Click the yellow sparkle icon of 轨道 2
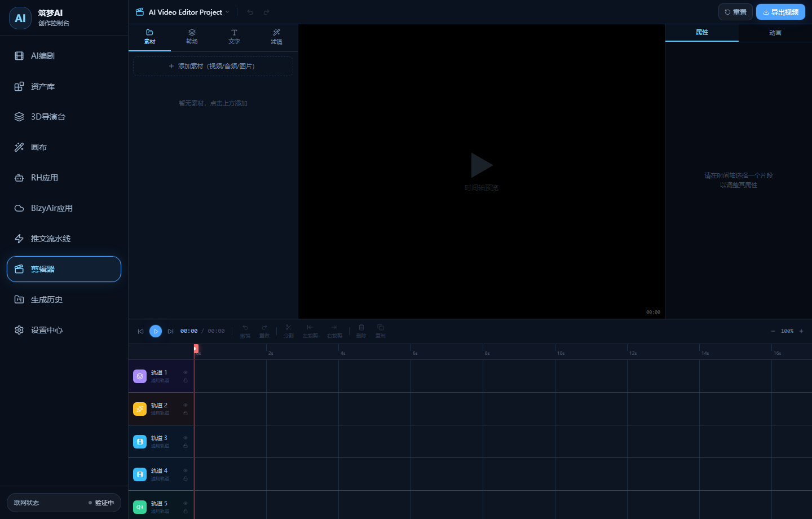812x519 pixels. click(x=140, y=409)
